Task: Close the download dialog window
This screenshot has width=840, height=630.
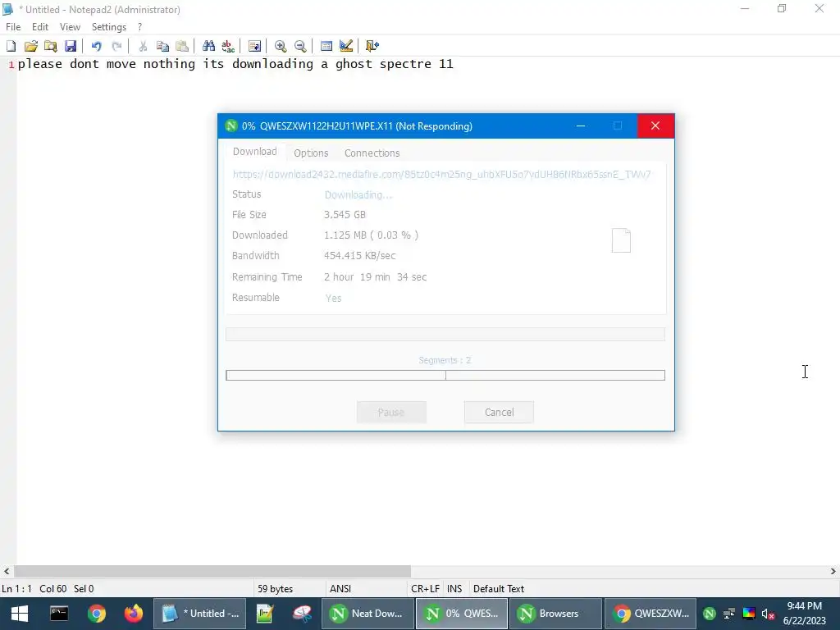Action: tap(655, 126)
